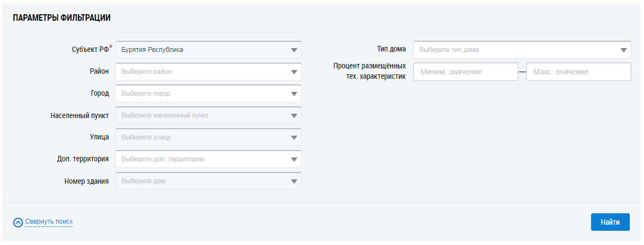Click the Номер здания dropdown arrow

294,181
